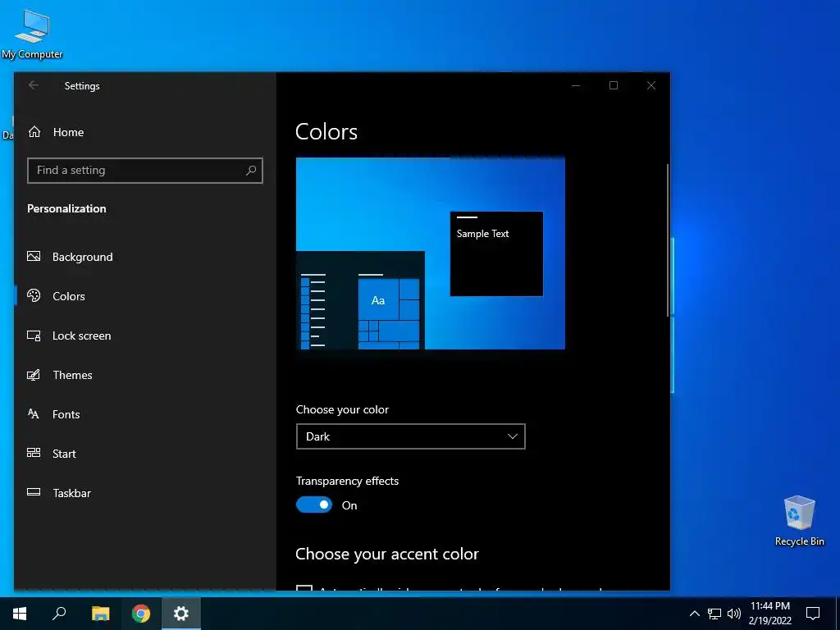Maximize the Settings window
Image resolution: width=840 pixels, height=630 pixels.
(x=614, y=85)
